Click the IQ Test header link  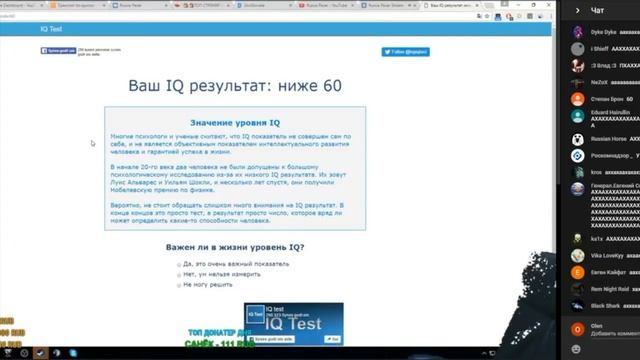51,29
